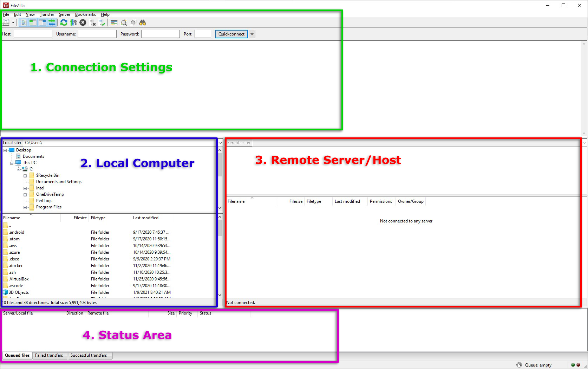Focus the Port input field
Viewport: 588px width, 369px height.
[x=203, y=34]
